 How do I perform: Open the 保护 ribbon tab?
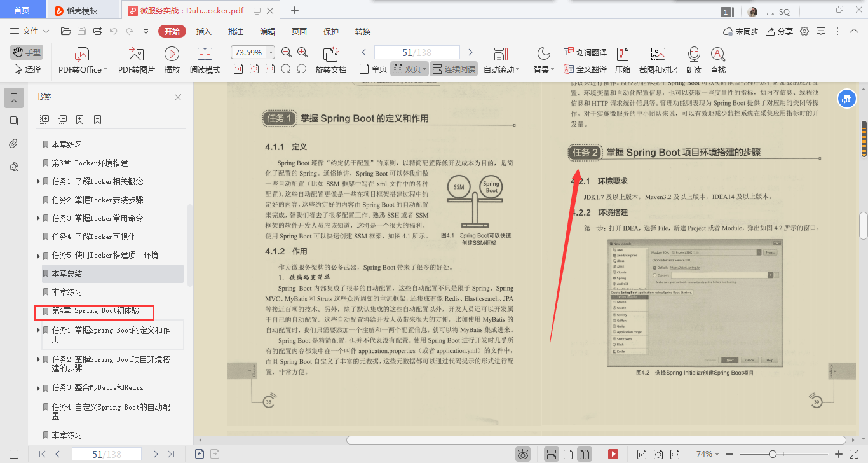331,31
